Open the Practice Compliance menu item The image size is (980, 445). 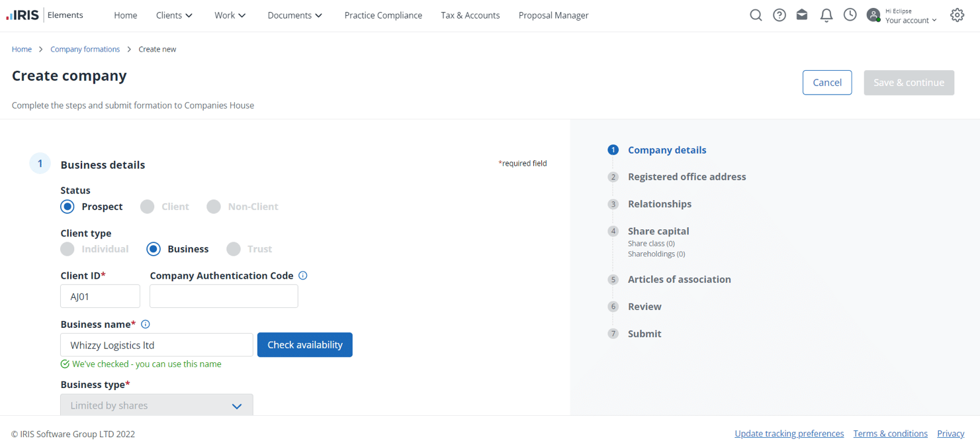(383, 15)
